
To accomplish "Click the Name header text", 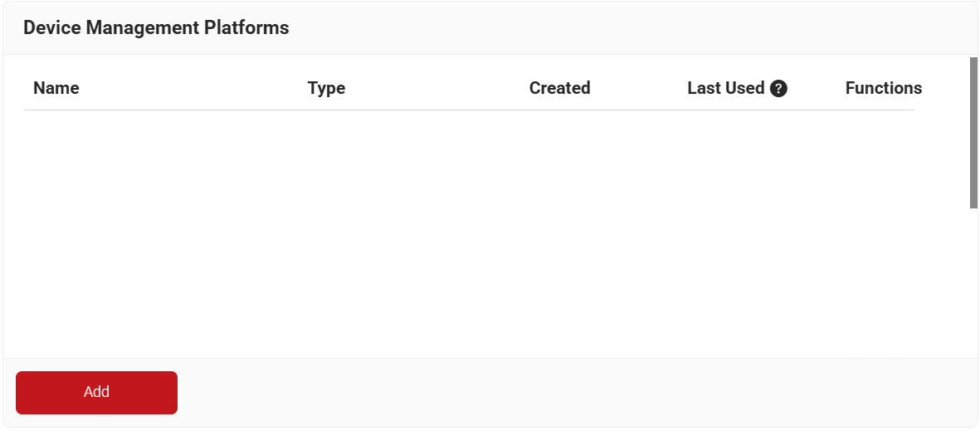I will (56, 88).
